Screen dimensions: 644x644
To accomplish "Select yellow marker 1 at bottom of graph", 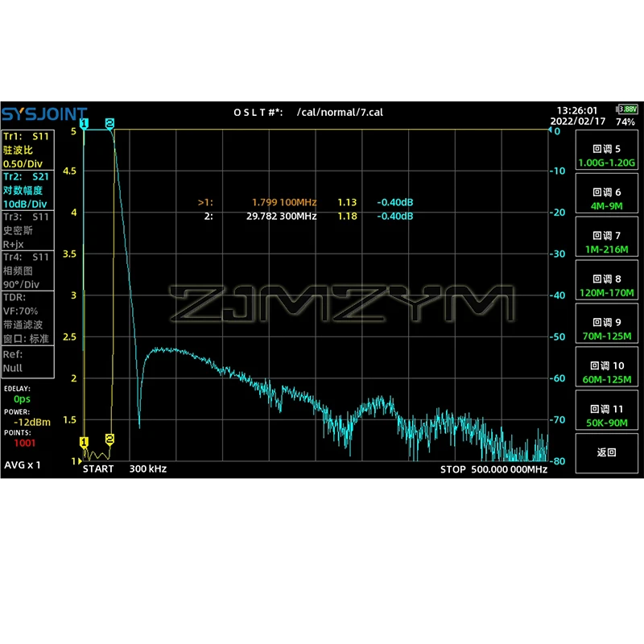I will pos(84,442).
